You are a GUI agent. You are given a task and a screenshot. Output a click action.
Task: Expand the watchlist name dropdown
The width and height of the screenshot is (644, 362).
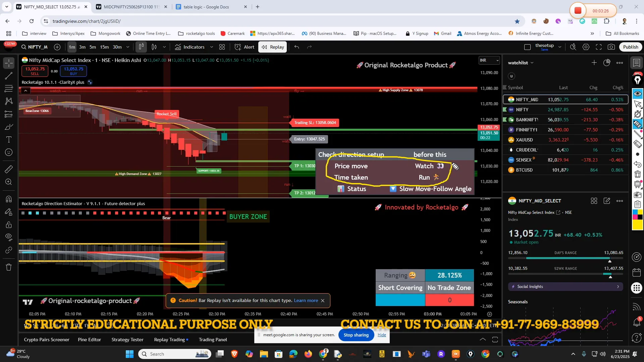click(532, 63)
